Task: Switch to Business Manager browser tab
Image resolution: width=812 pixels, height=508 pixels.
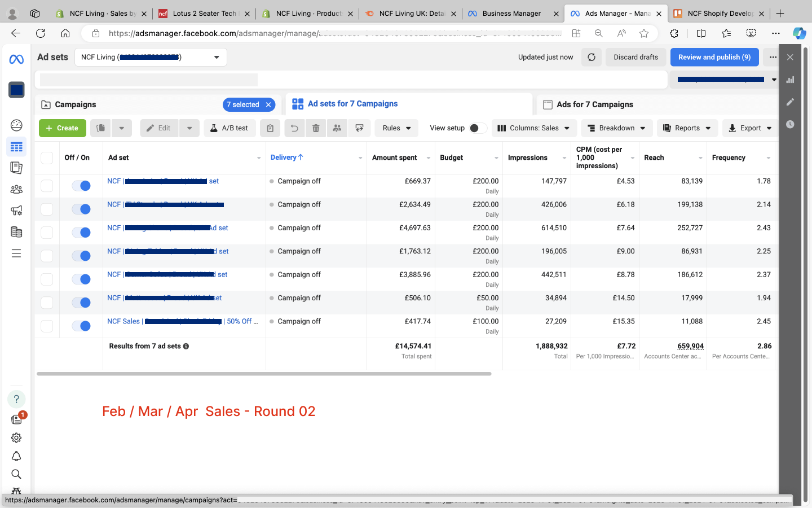Action: click(511, 14)
